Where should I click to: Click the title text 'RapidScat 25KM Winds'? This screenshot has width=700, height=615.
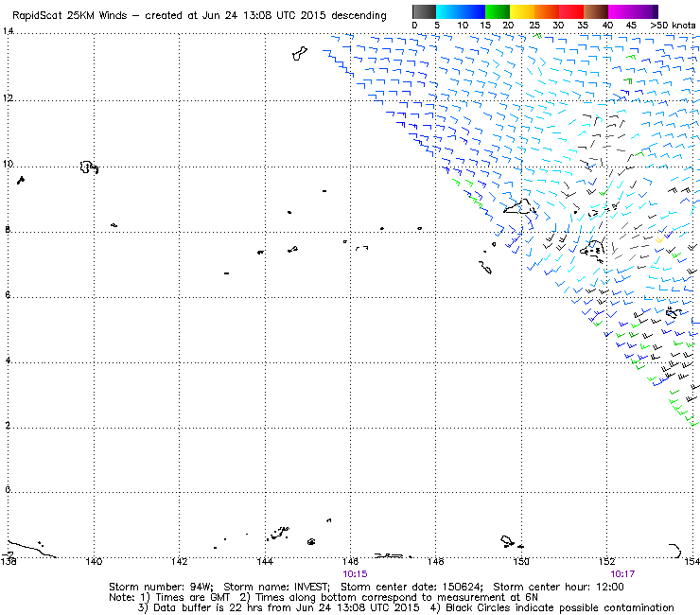tap(70, 15)
